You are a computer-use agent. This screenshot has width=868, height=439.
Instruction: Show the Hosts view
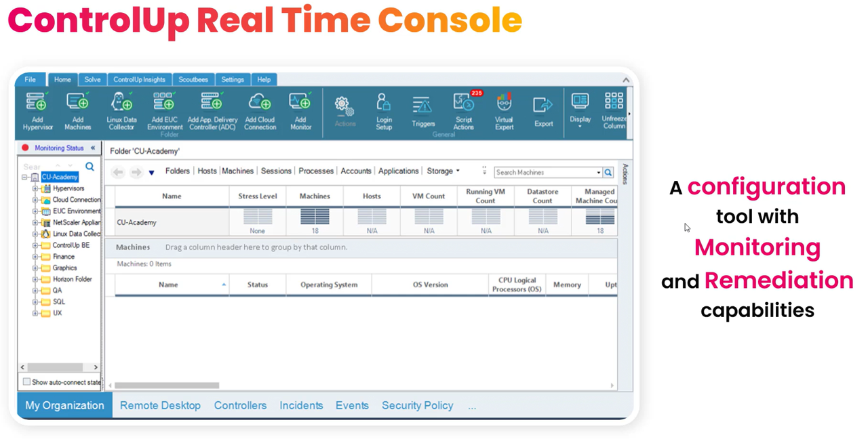pyautogui.click(x=207, y=171)
